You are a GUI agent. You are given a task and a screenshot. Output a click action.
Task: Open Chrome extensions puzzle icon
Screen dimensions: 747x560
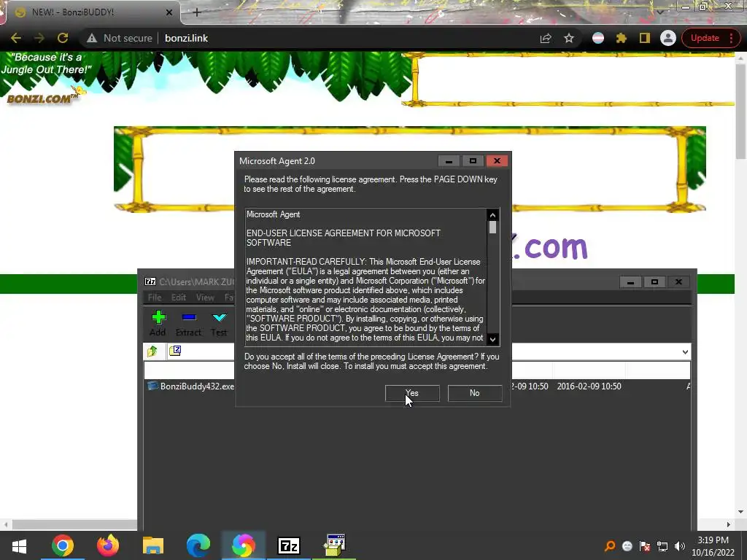pyautogui.click(x=622, y=38)
